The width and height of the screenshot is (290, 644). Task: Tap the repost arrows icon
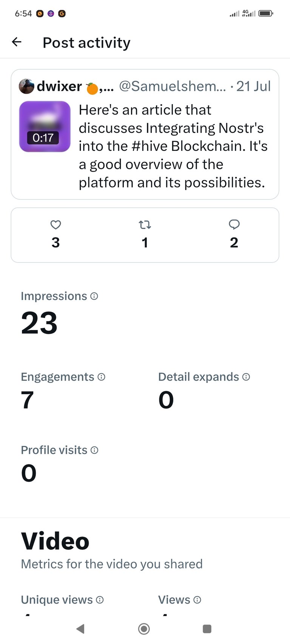pos(145,225)
